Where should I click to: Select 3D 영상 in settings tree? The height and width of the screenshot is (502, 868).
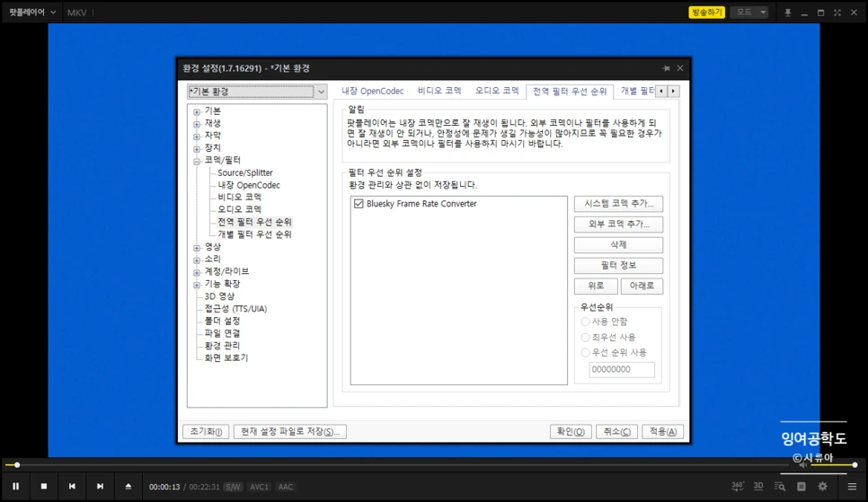click(x=219, y=296)
